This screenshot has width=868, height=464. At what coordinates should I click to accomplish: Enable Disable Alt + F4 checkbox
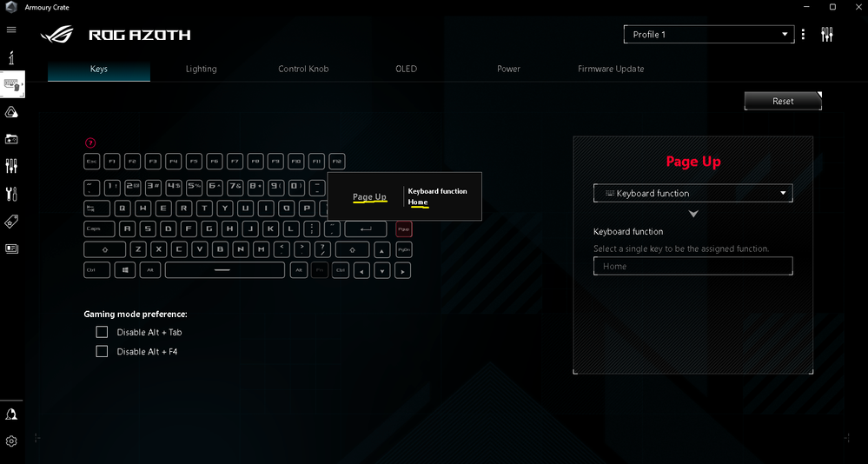point(102,351)
